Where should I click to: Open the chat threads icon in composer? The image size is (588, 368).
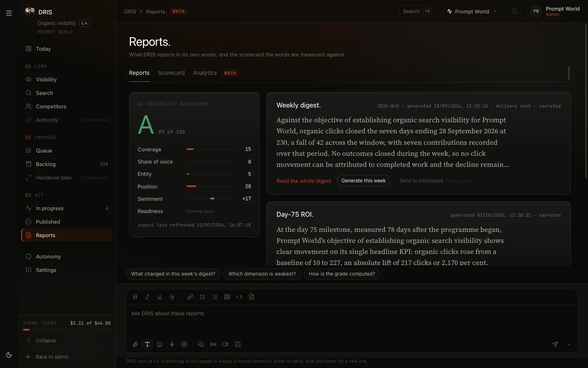tap(201, 344)
